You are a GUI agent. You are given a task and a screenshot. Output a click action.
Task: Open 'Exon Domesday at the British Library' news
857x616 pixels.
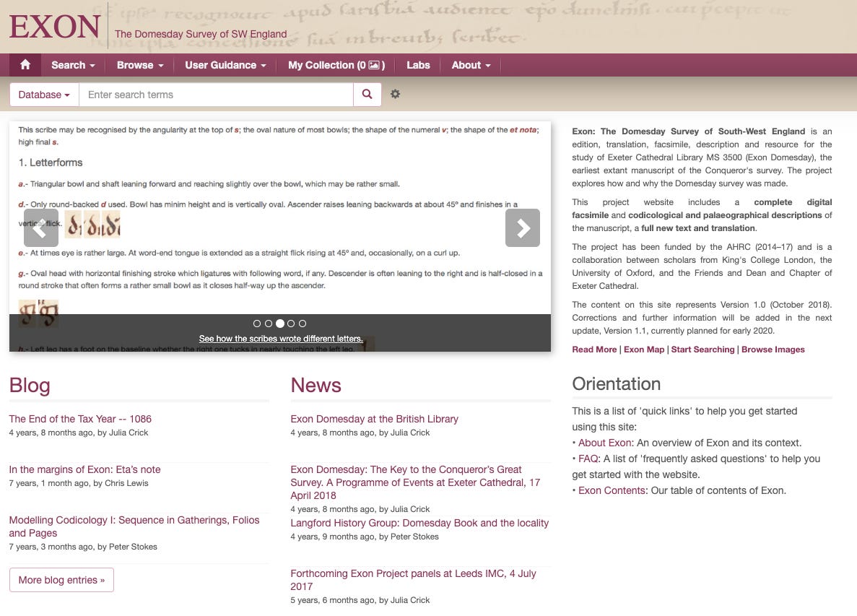click(375, 419)
